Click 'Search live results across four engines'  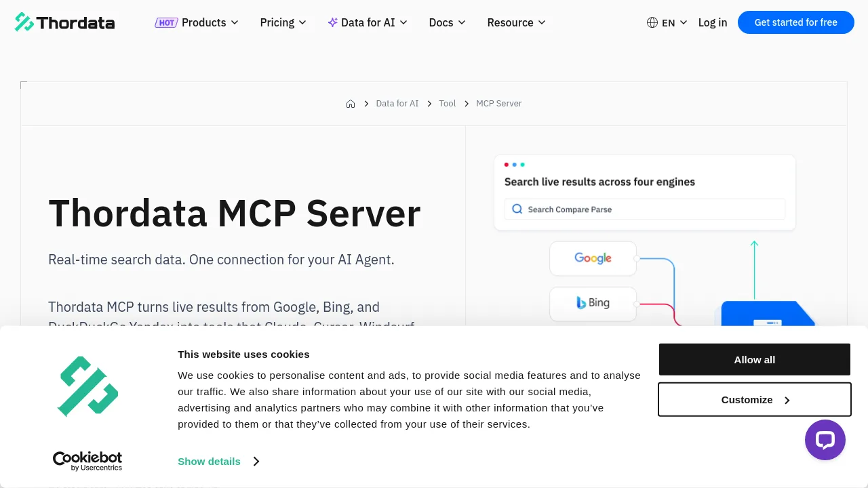[599, 182]
